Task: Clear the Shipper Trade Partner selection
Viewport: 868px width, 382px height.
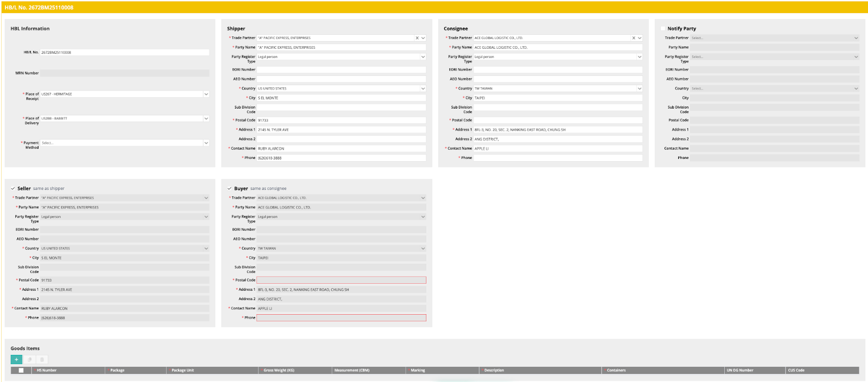Action: [417, 38]
